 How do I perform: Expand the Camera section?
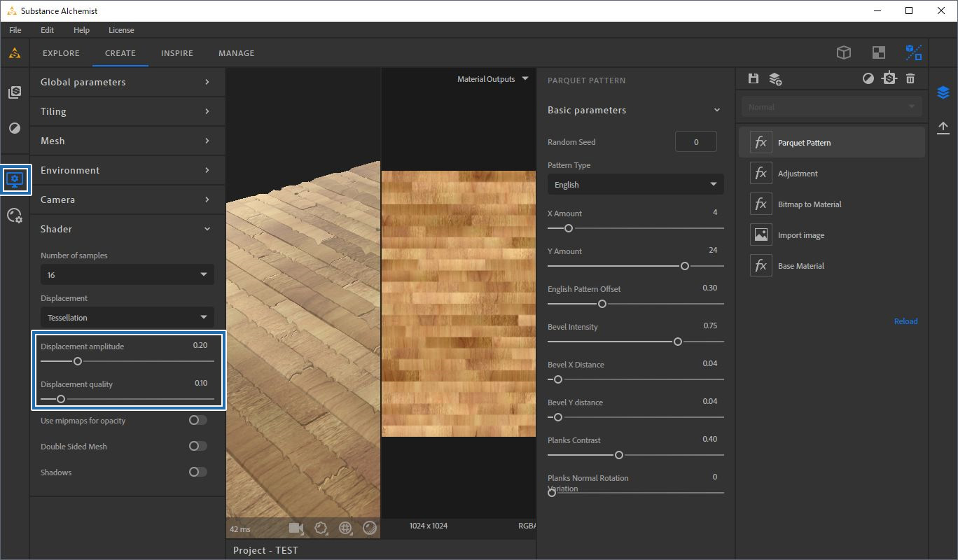point(127,199)
